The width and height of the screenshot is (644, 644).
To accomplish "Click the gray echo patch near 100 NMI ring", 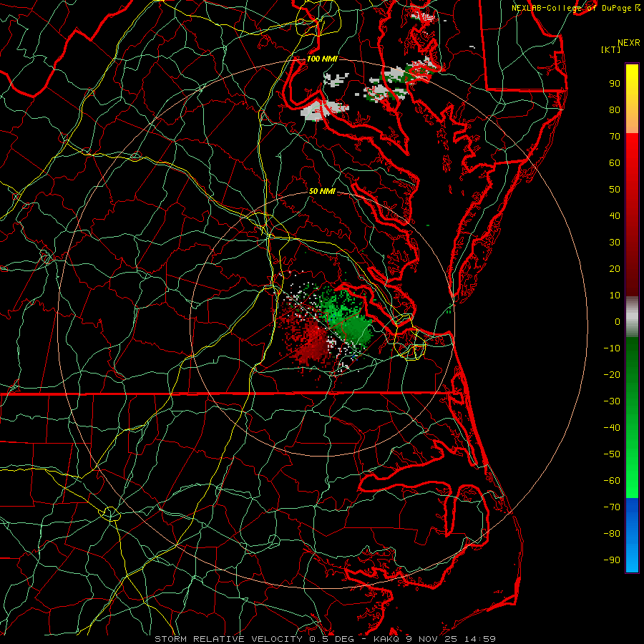I will point(323,111).
